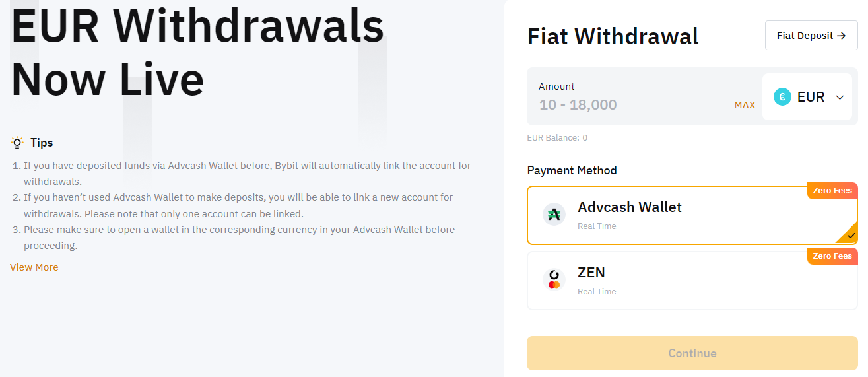The height and width of the screenshot is (377, 868).
Task: Go to Fiat Deposit page
Action: coord(811,36)
